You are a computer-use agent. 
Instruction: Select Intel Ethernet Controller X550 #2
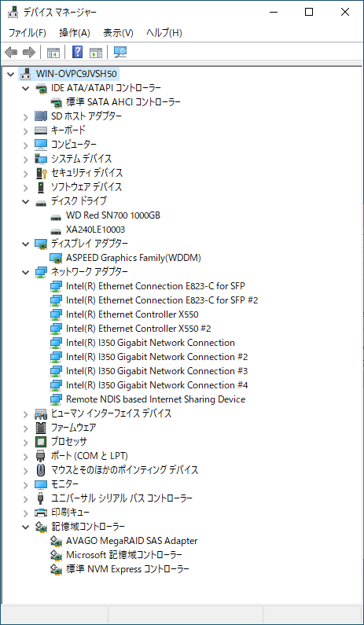pos(138,329)
